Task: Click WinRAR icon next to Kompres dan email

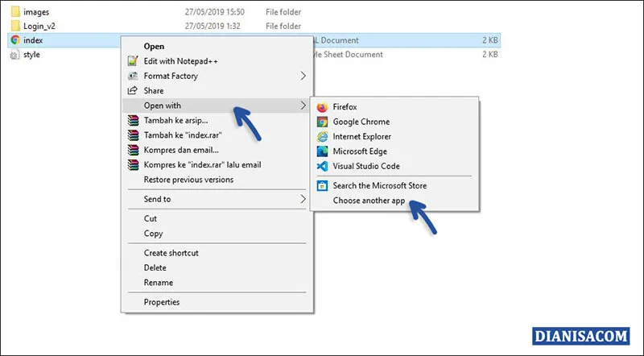Action: (x=133, y=150)
